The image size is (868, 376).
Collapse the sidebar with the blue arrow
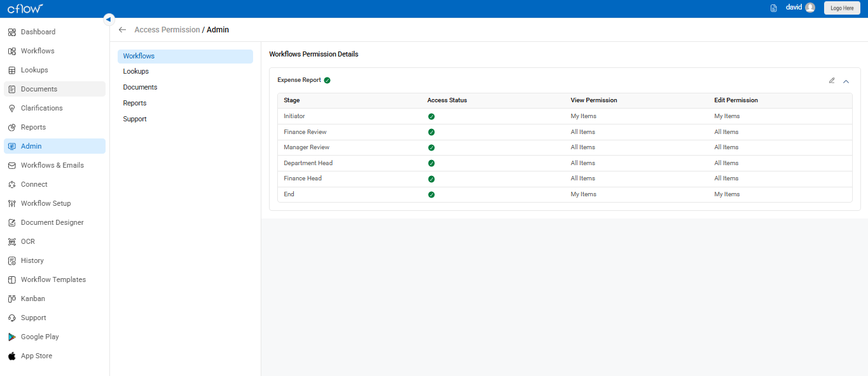tap(109, 19)
